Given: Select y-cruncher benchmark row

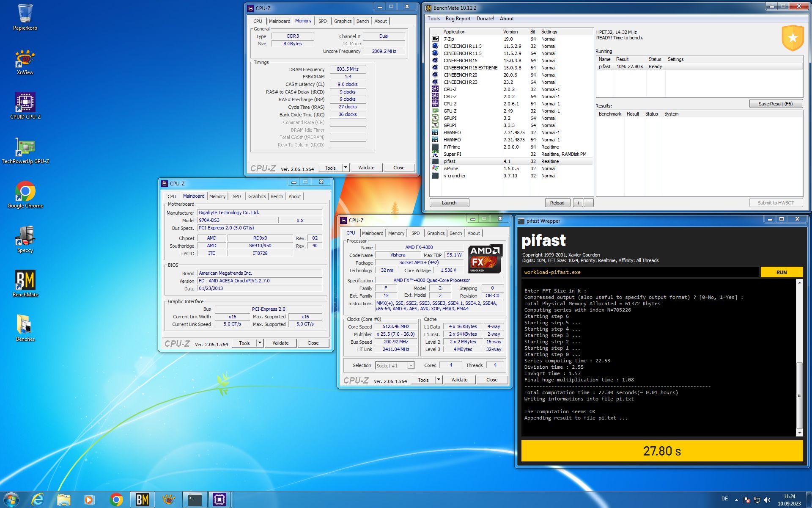Looking at the screenshot, I should (x=512, y=176).
